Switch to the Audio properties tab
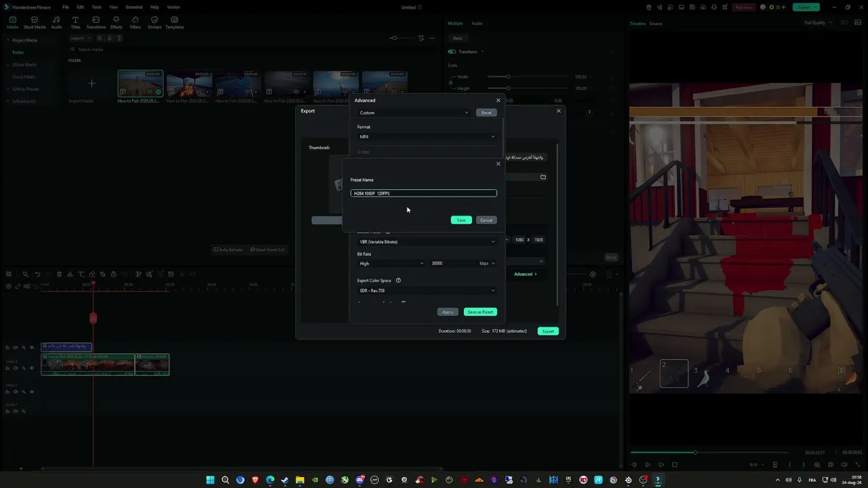Image resolution: width=868 pixels, height=488 pixels. tap(477, 23)
